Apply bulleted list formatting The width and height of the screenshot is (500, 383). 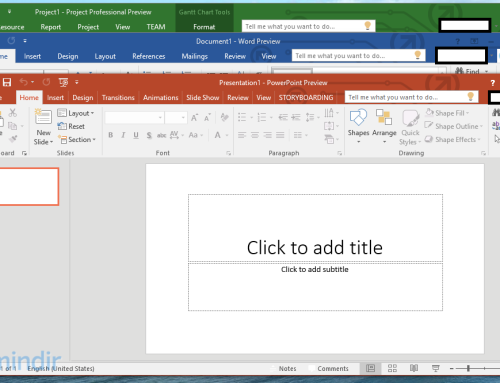242,117
